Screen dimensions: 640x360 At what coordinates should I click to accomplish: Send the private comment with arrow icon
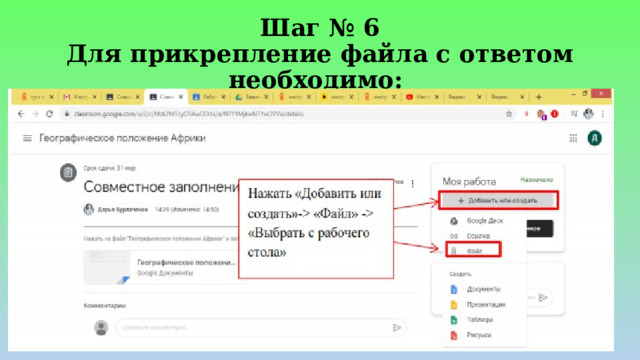coord(543,298)
